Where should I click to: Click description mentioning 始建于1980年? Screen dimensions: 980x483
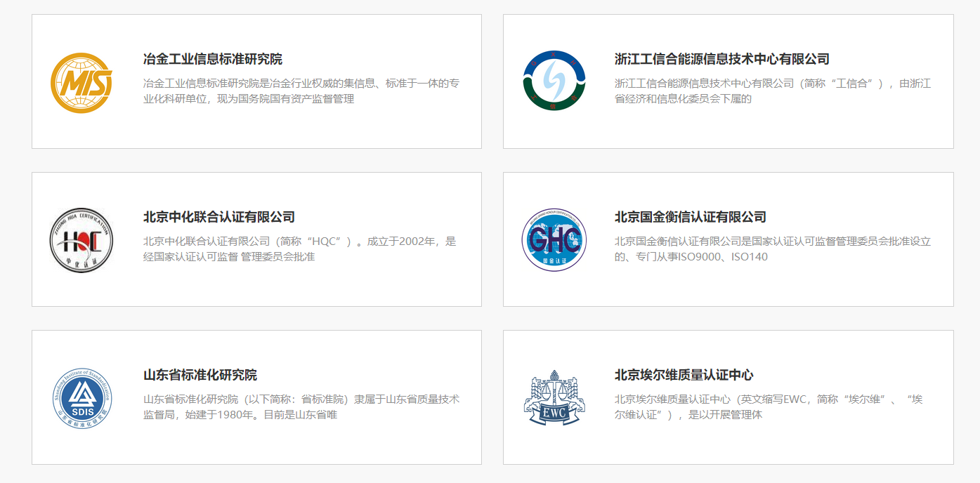point(301,407)
